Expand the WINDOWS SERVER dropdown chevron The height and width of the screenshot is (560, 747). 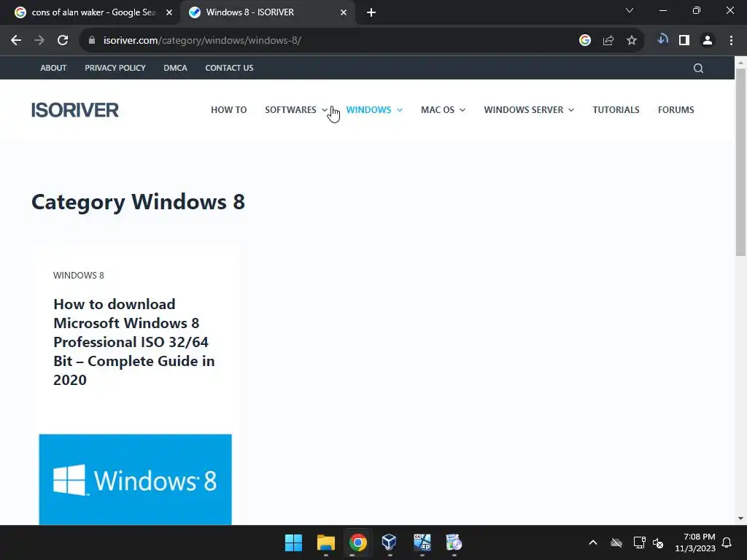(570, 110)
